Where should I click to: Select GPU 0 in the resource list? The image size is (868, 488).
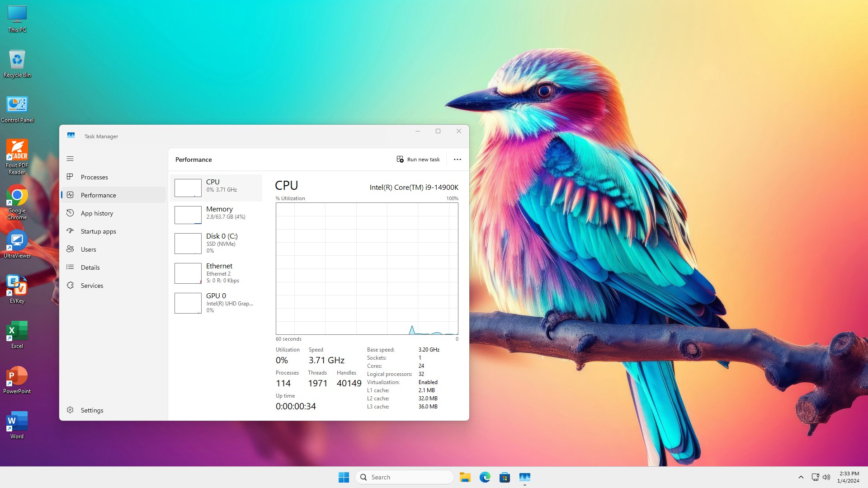click(x=216, y=303)
